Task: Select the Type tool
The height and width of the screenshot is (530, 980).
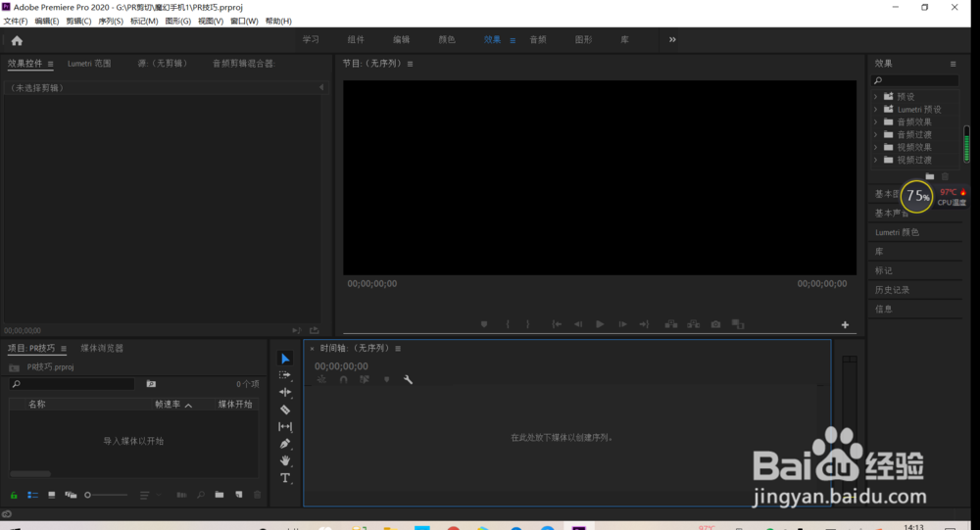Action: coord(285,478)
